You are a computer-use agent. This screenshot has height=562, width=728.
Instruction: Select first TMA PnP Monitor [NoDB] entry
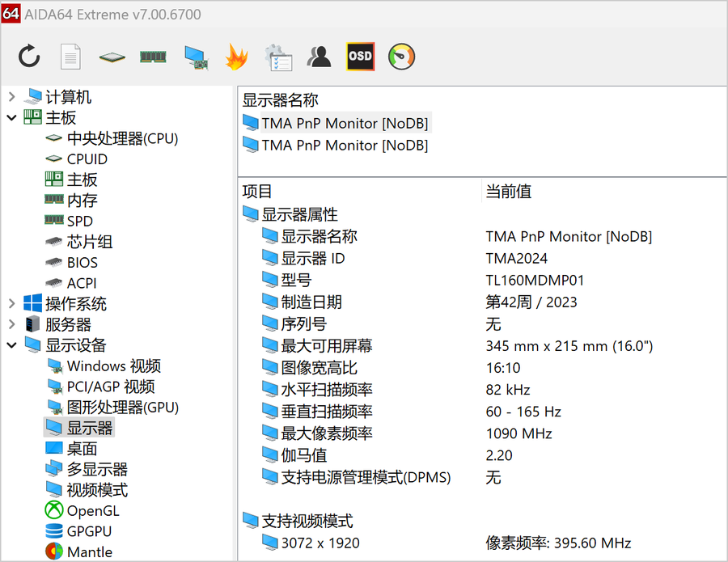[x=345, y=123]
